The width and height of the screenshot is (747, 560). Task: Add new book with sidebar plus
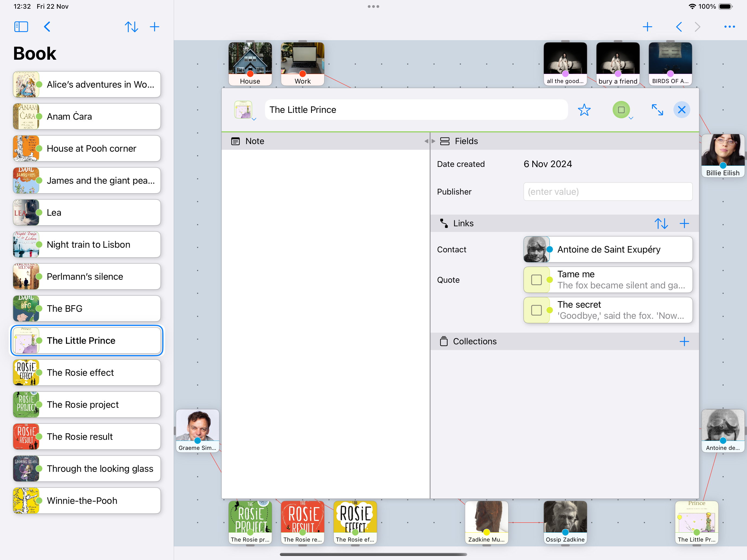[154, 27]
